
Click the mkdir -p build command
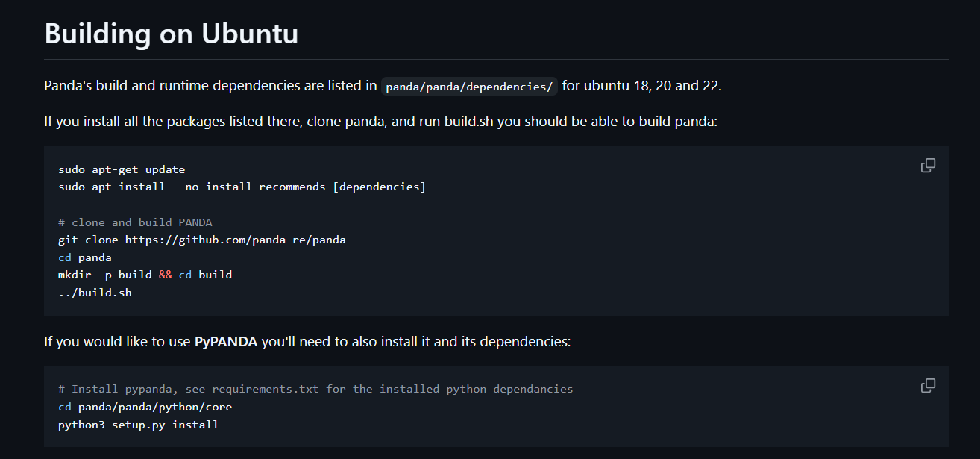pyautogui.click(x=105, y=275)
